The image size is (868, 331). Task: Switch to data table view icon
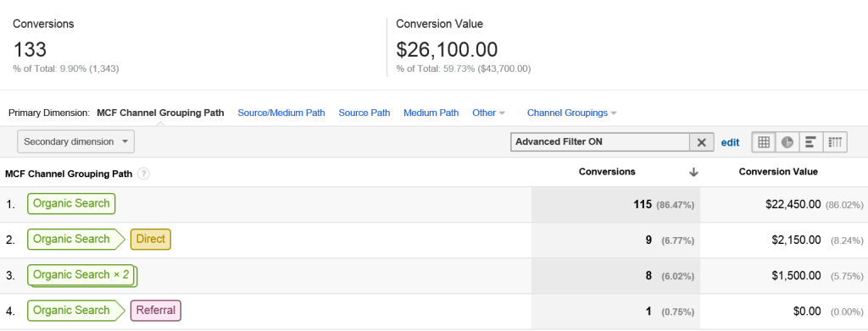(x=764, y=142)
